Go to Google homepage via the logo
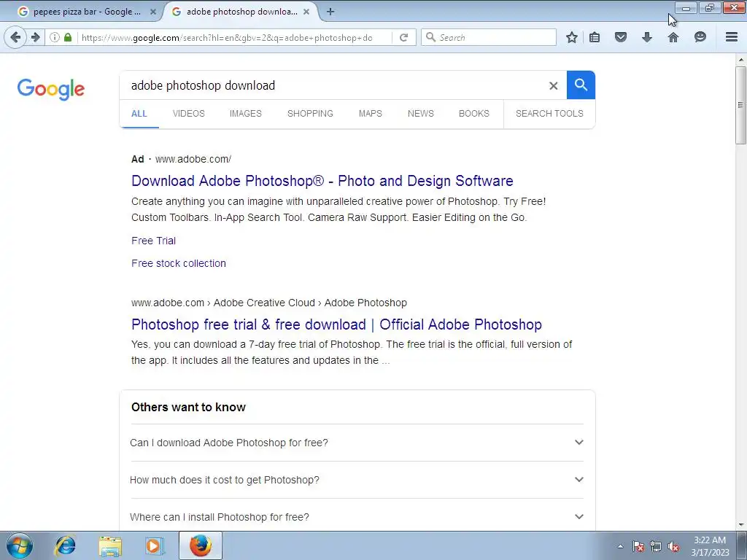Image resolution: width=747 pixels, height=560 pixels. point(50,90)
